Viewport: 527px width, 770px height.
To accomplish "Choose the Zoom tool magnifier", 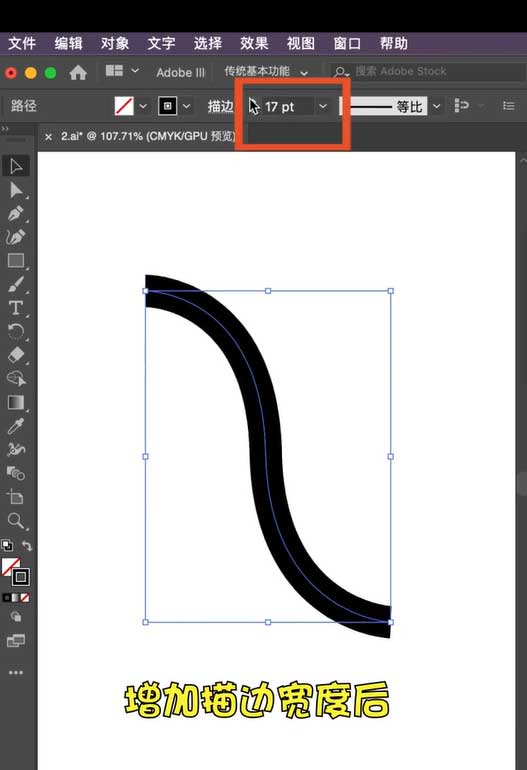I will tap(16, 521).
